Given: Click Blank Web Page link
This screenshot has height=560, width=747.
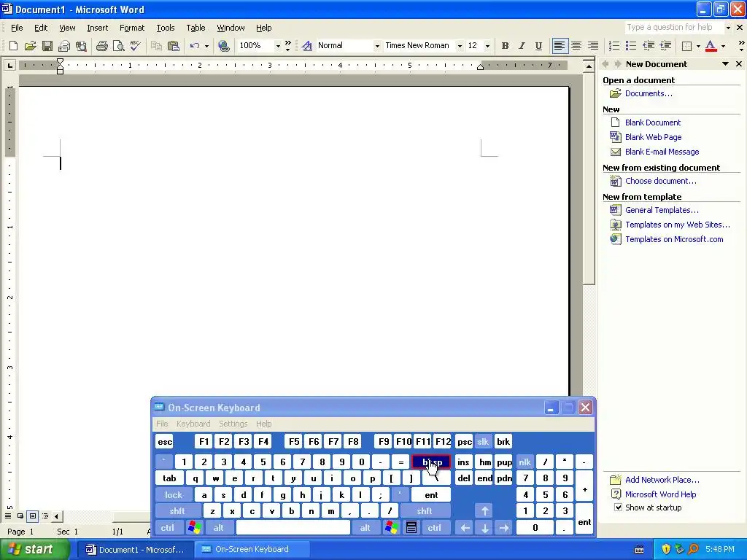Looking at the screenshot, I should [x=653, y=137].
